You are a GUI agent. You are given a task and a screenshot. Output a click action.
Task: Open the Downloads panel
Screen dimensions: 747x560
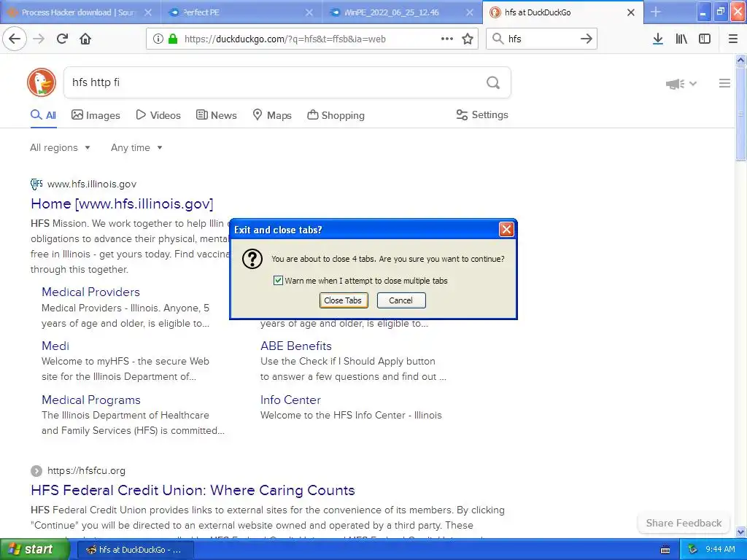click(658, 39)
